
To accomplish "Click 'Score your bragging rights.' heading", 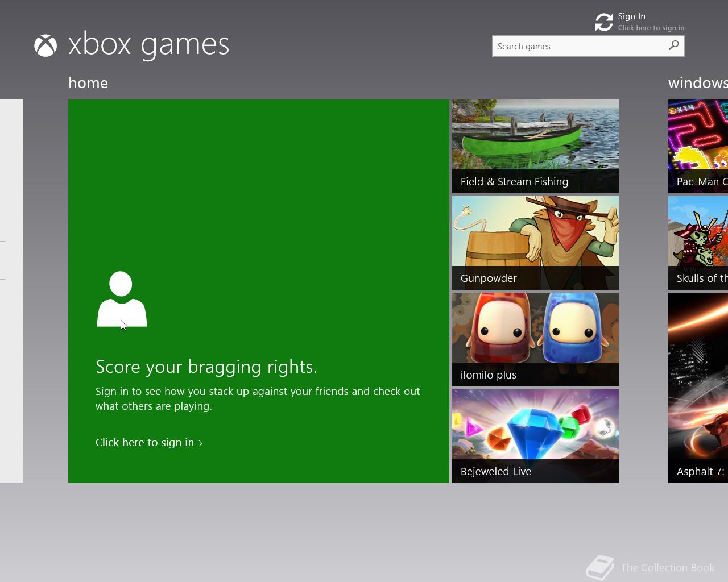I will click(206, 367).
